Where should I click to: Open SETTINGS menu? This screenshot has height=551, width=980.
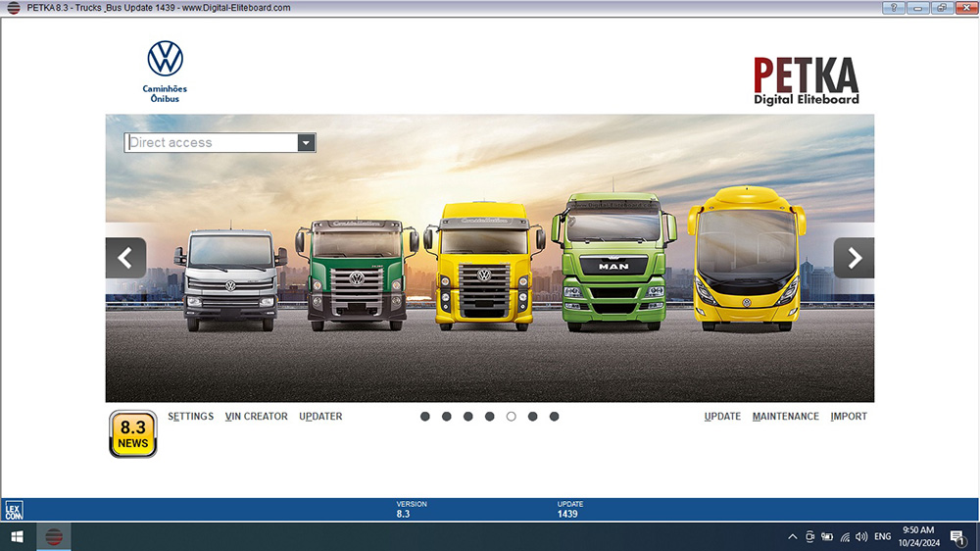point(191,417)
